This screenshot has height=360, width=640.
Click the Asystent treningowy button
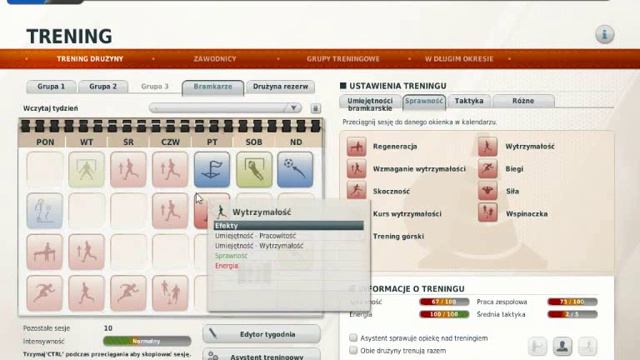[261, 355]
